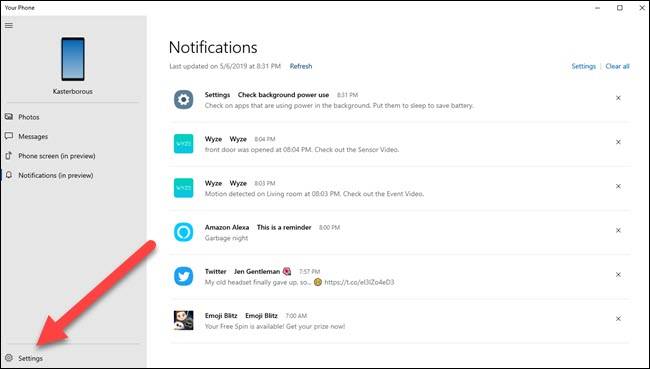
Task: Click the Amazon Alexa notification icon
Action: pyautogui.click(x=184, y=232)
